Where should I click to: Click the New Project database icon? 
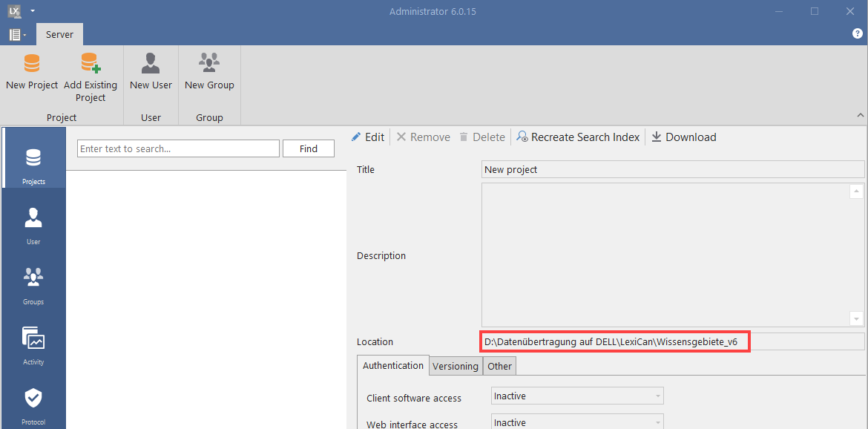[x=32, y=63]
